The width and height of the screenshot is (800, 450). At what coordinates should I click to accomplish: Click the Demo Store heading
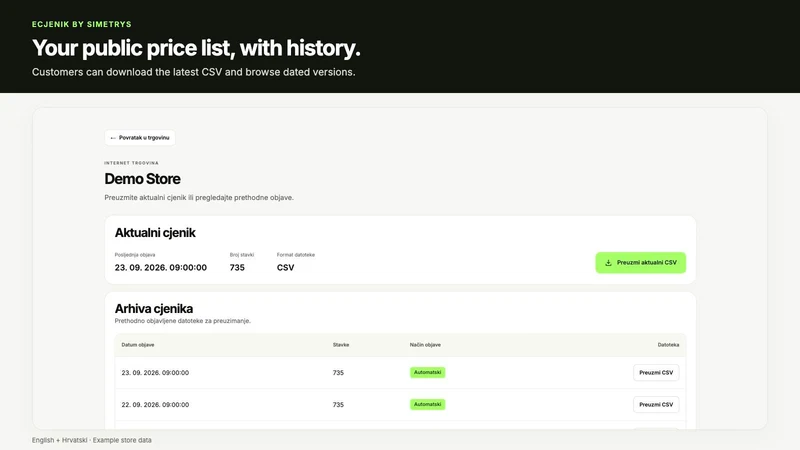point(142,179)
